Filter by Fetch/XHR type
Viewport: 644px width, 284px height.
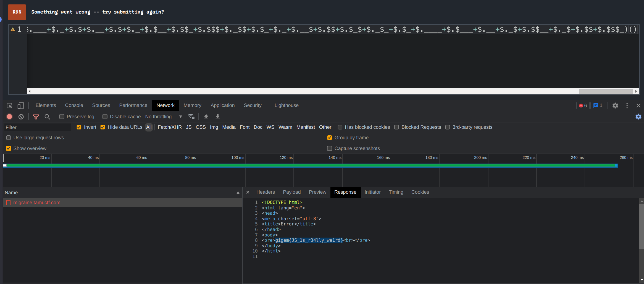pyautogui.click(x=170, y=127)
